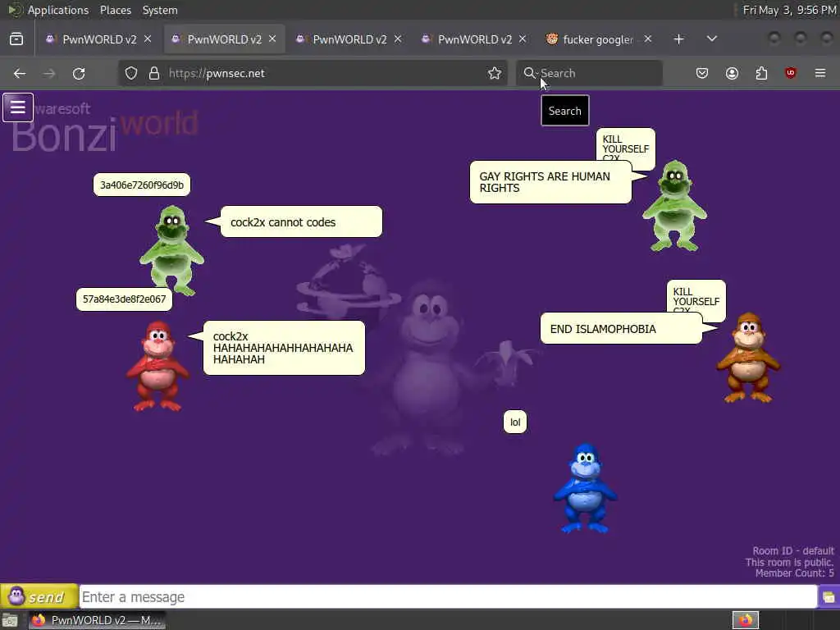Click the show desktop icon in bottom panel

coord(10,620)
